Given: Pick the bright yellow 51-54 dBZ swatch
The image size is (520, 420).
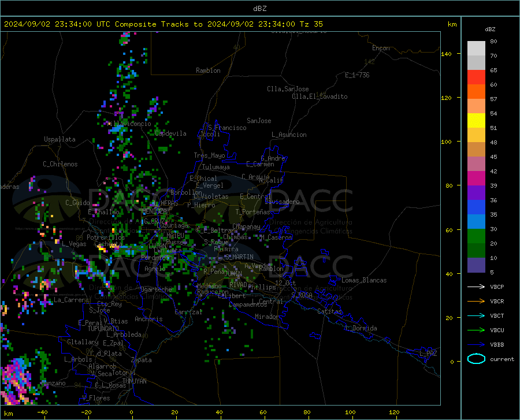Looking at the screenshot, I should tap(476, 120).
